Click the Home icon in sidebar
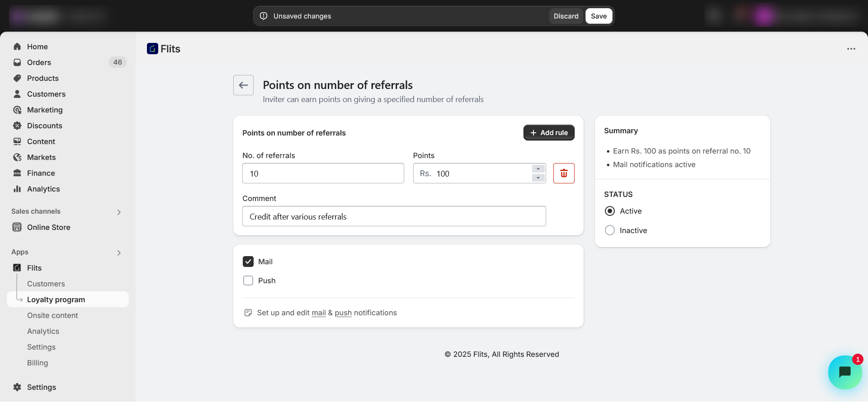The width and height of the screenshot is (868, 402). (17, 47)
